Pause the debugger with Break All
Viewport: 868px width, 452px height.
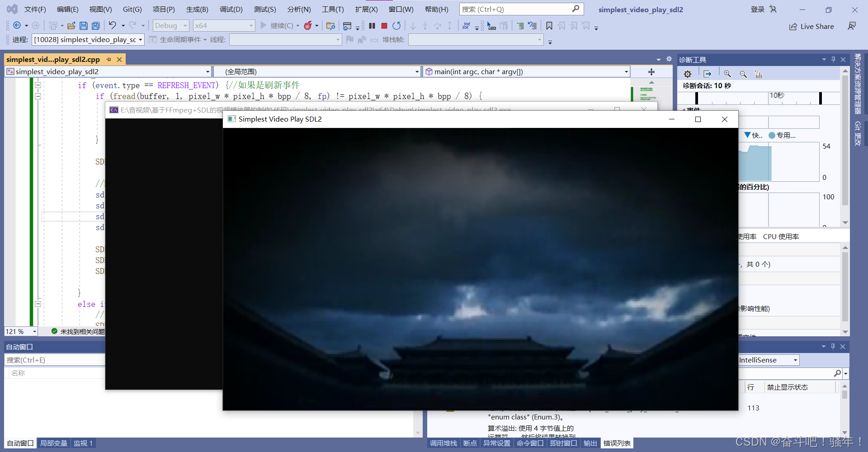tap(372, 26)
